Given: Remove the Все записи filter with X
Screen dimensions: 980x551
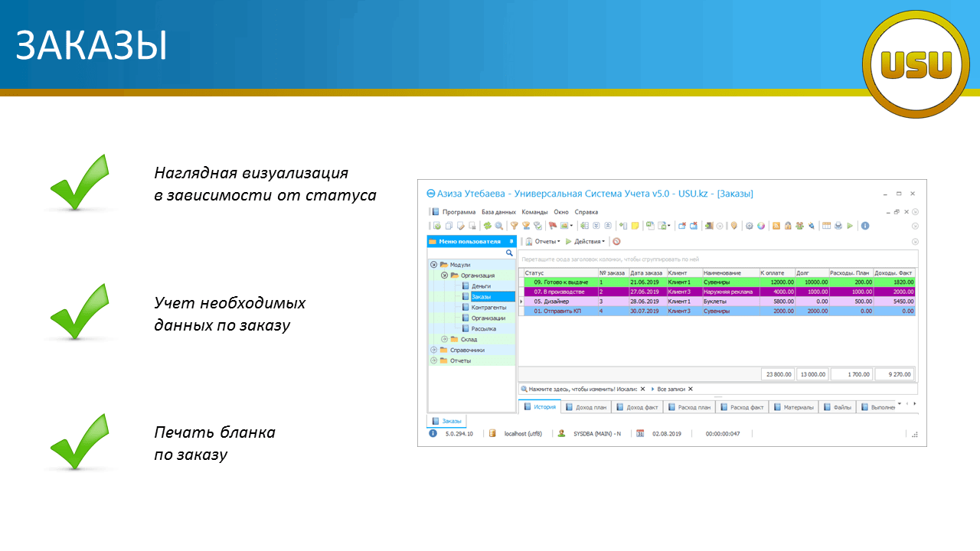Looking at the screenshot, I should coord(690,389).
